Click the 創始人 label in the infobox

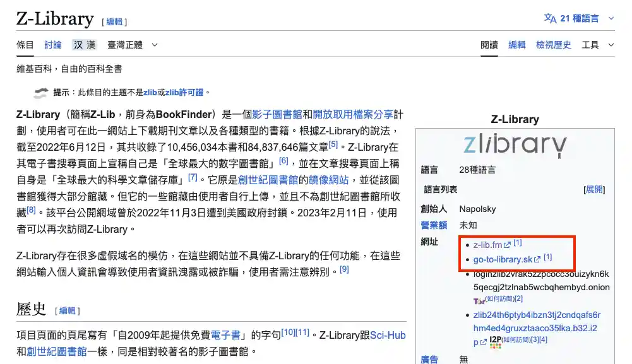coord(434,209)
